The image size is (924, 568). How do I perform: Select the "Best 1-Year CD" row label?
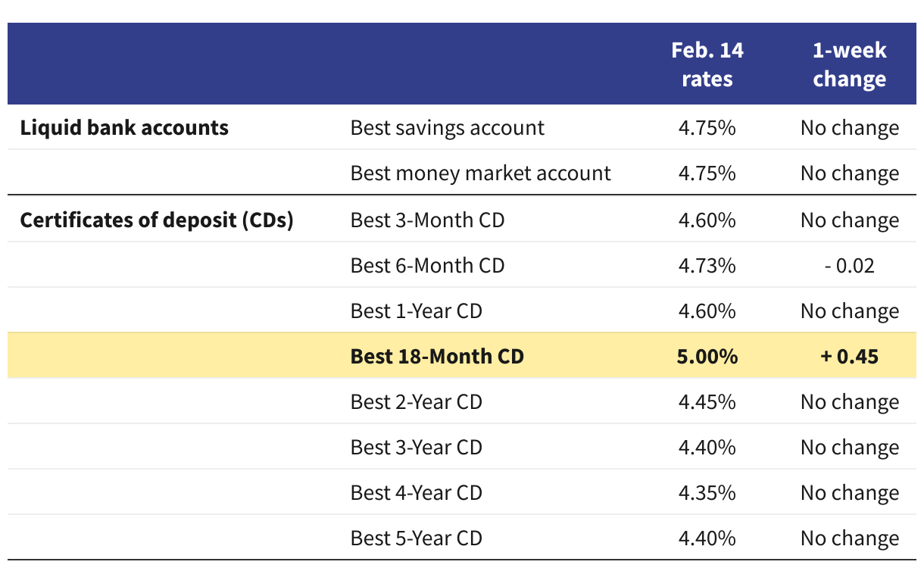(416, 311)
